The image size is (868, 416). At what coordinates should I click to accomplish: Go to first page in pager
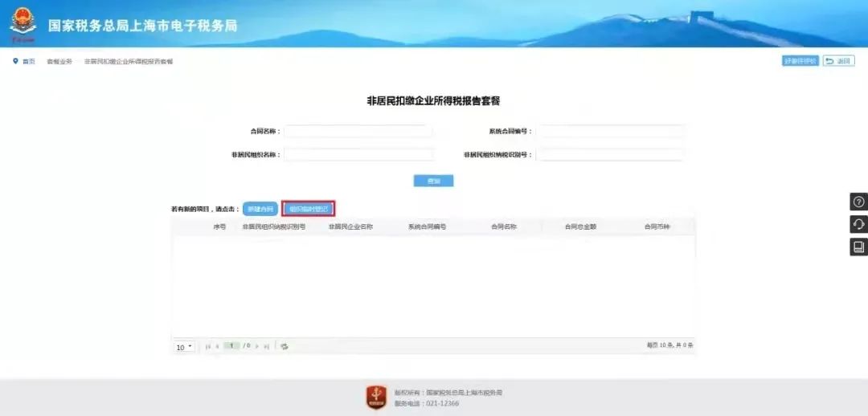pos(207,346)
